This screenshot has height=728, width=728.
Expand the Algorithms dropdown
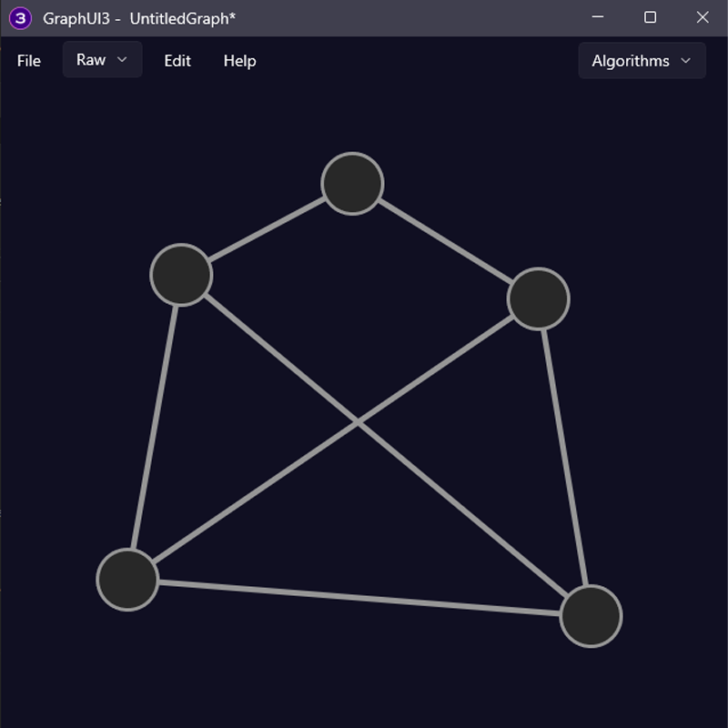click(642, 61)
